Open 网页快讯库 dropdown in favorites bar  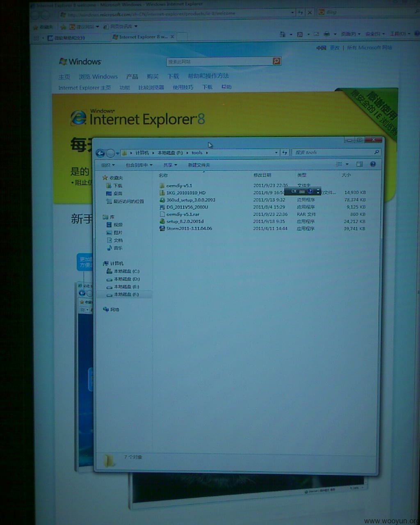120,27
